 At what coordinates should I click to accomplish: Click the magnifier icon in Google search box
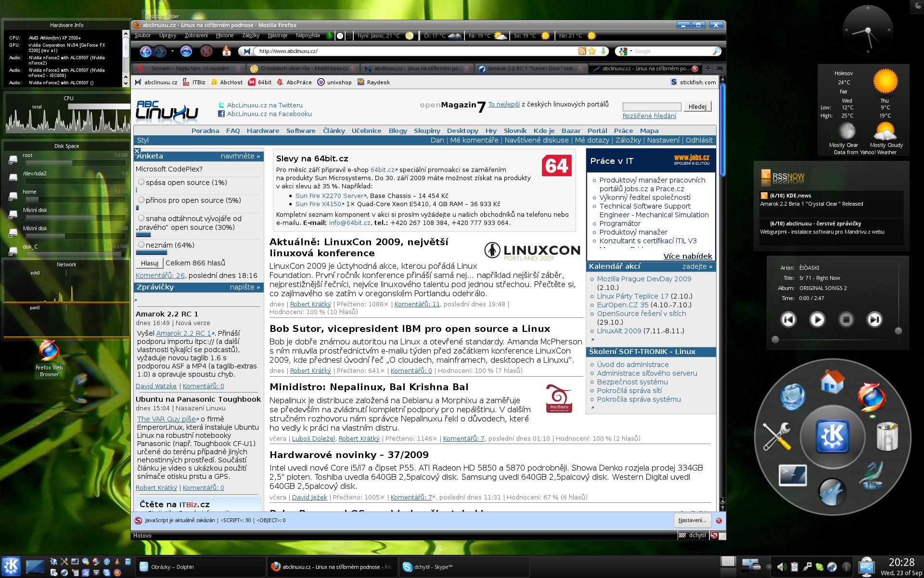coord(716,51)
